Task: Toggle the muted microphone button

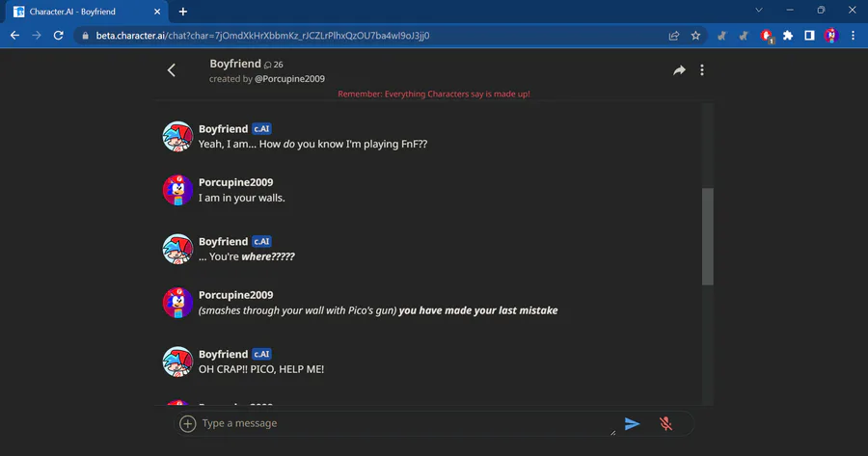Action: [665, 423]
